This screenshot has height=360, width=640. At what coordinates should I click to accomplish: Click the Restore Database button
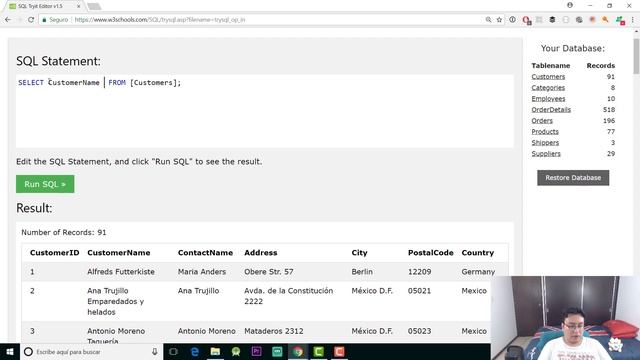pyautogui.click(x=573, y=178)
